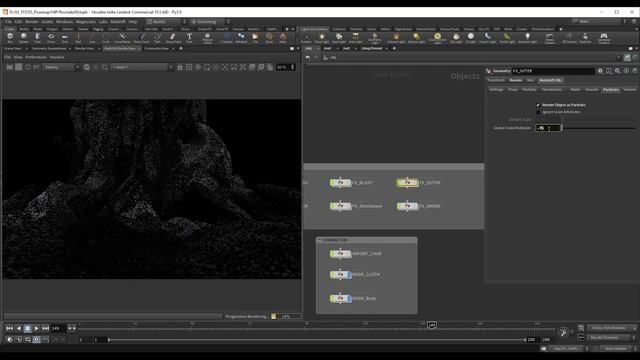Select the Box shelf tool
This screenshot has height=360, width=640.
(x=10, y=38)
